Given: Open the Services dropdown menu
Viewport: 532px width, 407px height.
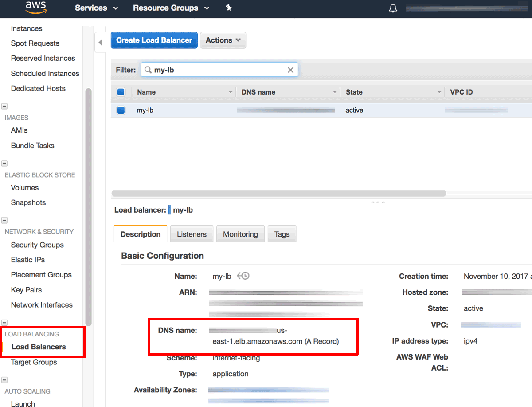Looking at the screenshot, I should coord(96,8).
